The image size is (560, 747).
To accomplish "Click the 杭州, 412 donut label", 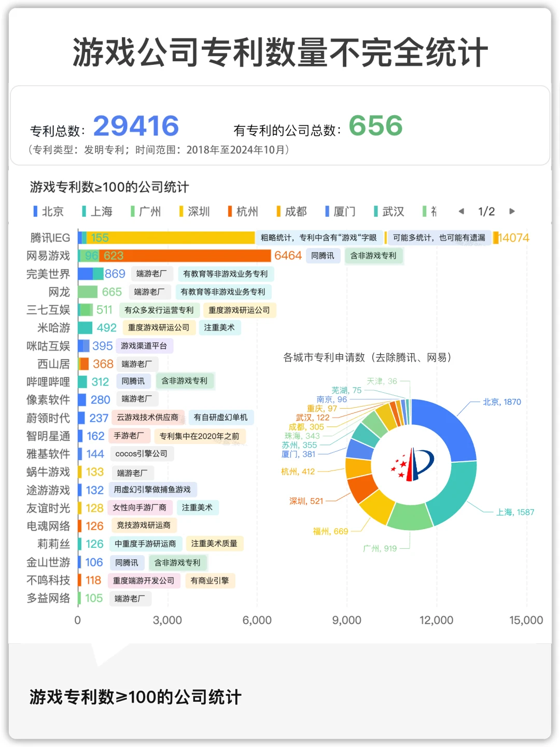I will [298, 472].
